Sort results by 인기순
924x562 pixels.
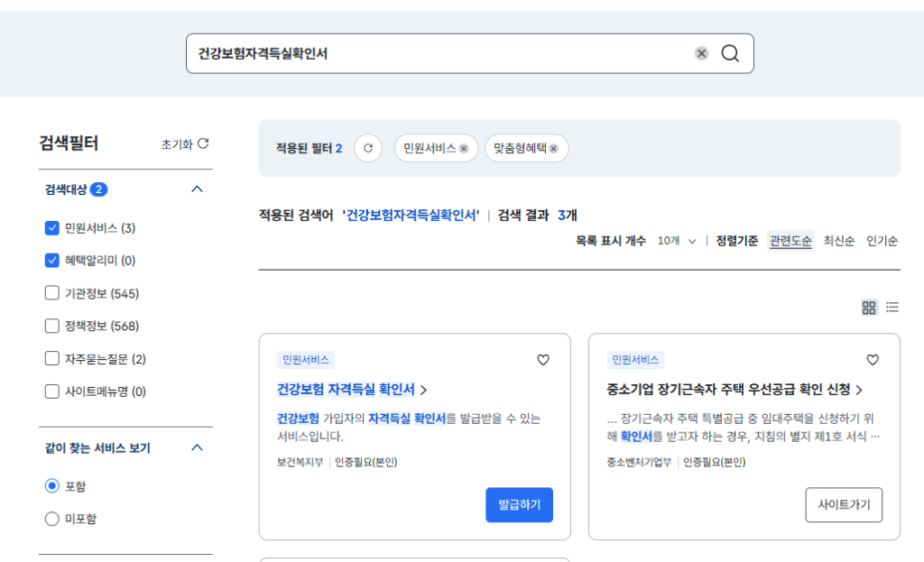(x=881, y=241)
